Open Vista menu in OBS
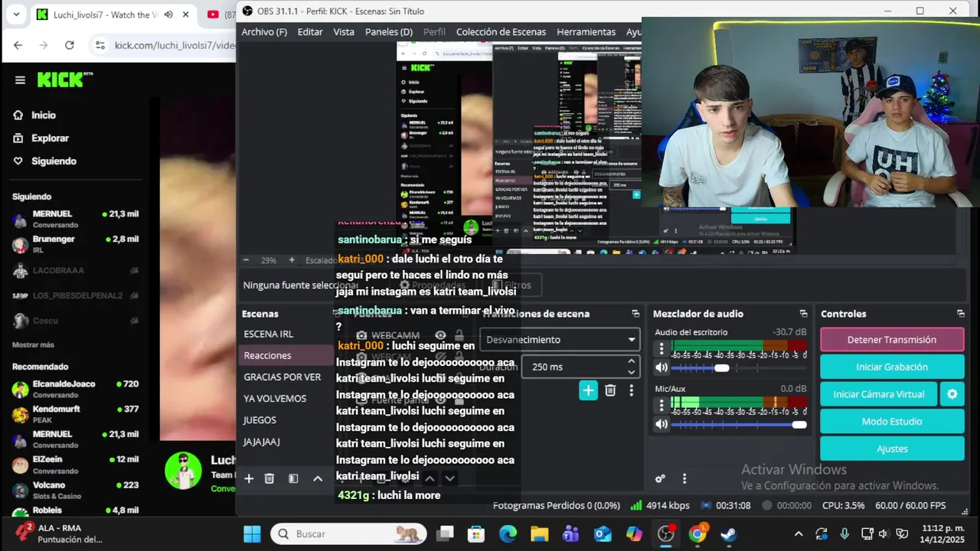The width and height of the screenshot is (980, 551). (x=344, y=31)
